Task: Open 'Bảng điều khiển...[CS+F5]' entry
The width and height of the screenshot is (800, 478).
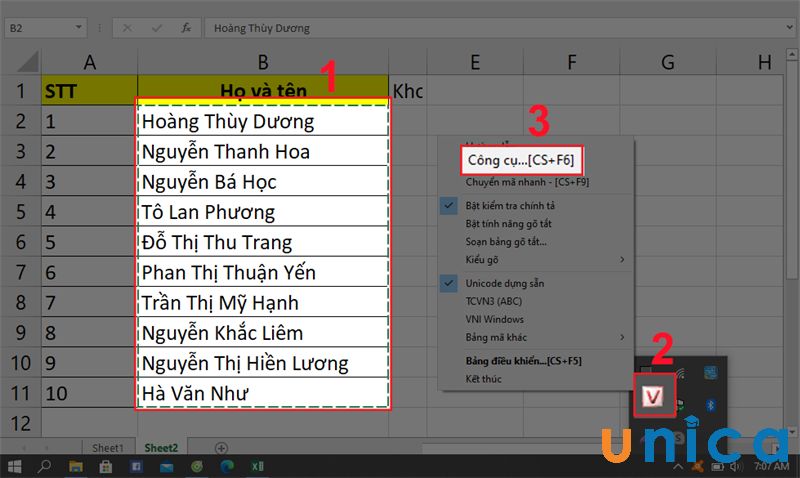Action: pyautogui.click(x=523, y=361)
